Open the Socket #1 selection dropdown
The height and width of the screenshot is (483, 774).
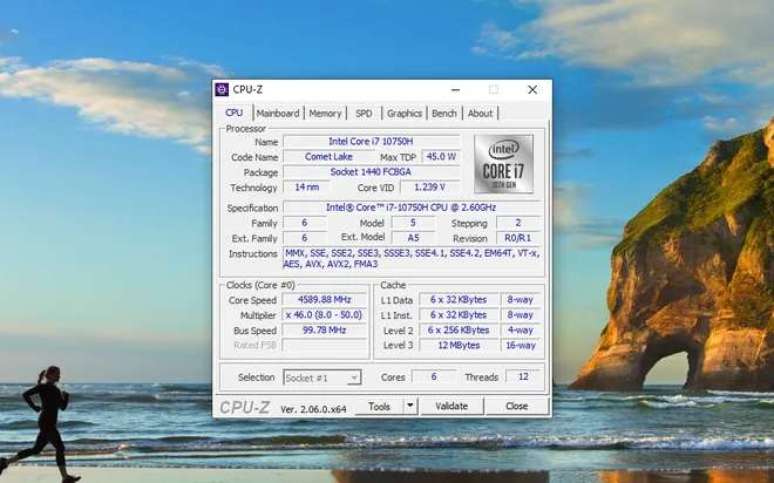[322, 378]
